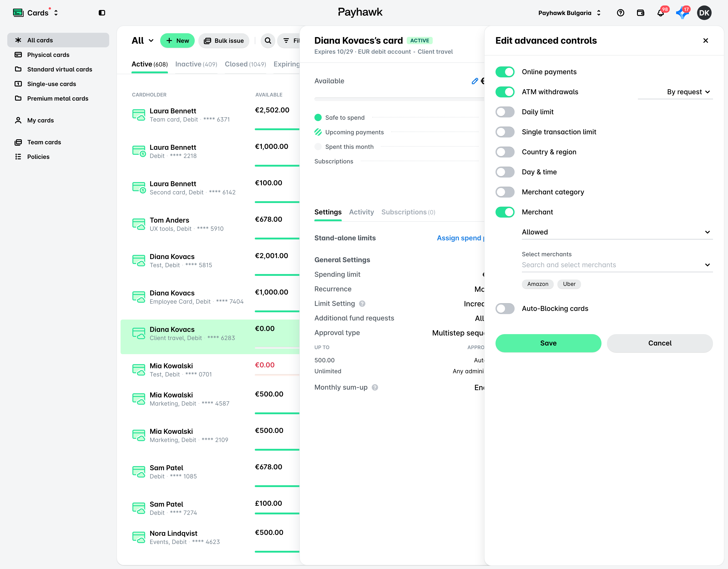The height and width of the screenshot is (569, 728).
Task: Switch to Closed (1049) tab
Action: tap(245, 64)
